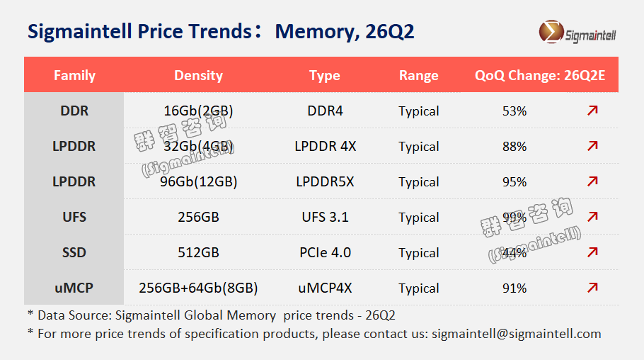644x360 pixels.
Task: Click the UFS family cell
Action: pyautogui.click(x=74, y=217)
